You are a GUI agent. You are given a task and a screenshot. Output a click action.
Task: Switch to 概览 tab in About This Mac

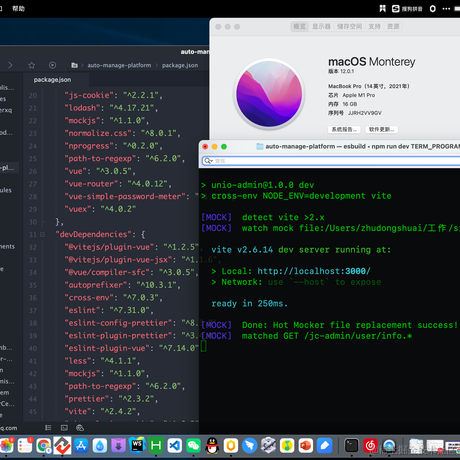(x=299, y=27)
